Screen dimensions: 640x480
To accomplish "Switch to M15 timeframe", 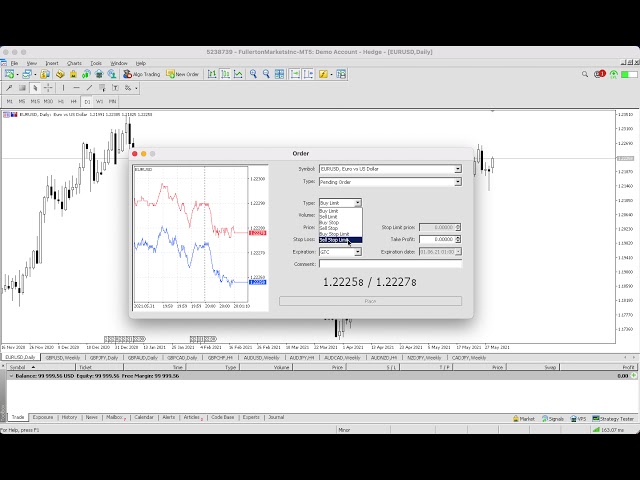I will 35,101.
